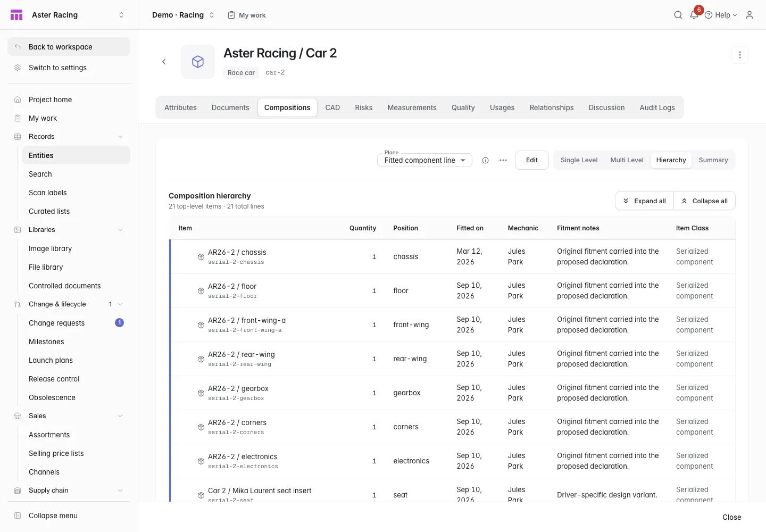Open the Audit Logs tab
766x532 pixels.
tap(657, 107)
